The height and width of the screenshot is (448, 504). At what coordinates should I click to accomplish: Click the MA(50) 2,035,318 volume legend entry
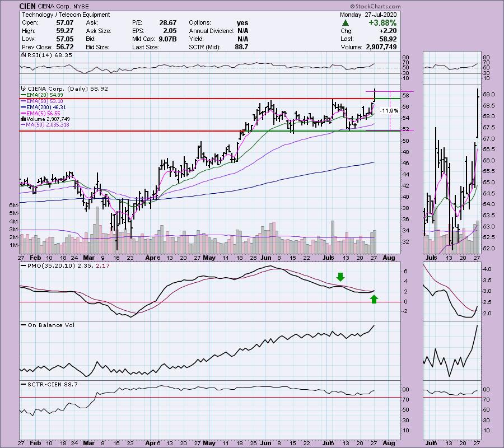[48, 125]
